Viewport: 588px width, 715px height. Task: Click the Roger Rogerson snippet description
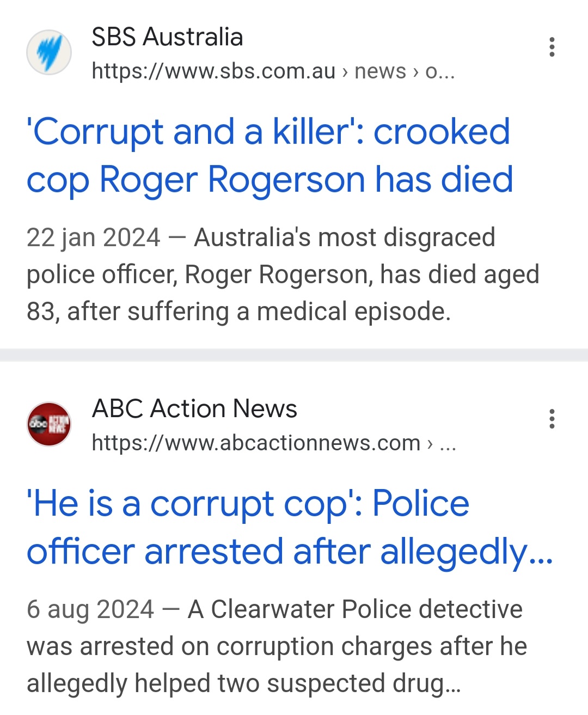283,274
